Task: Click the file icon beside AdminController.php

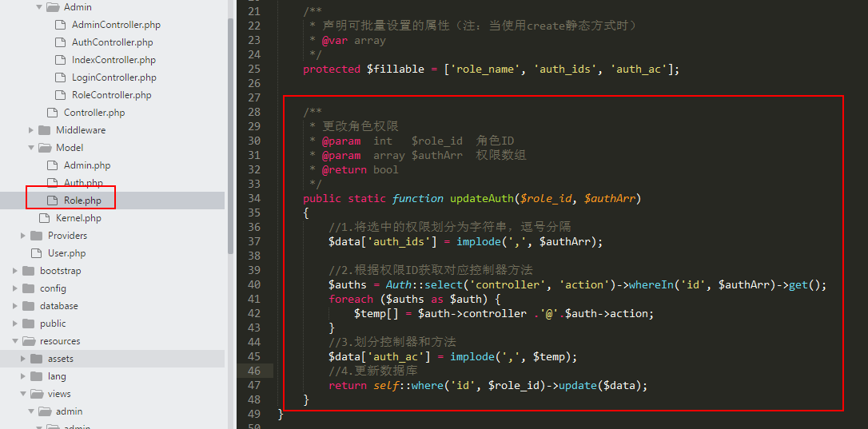Action: (x=60, y=25)
